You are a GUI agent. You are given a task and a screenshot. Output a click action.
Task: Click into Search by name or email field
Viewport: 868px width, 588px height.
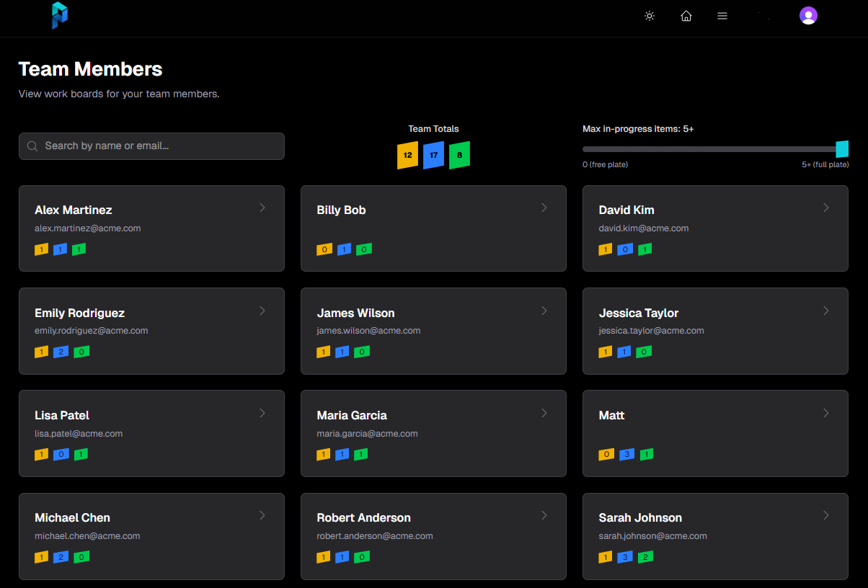tap(151, 146)
